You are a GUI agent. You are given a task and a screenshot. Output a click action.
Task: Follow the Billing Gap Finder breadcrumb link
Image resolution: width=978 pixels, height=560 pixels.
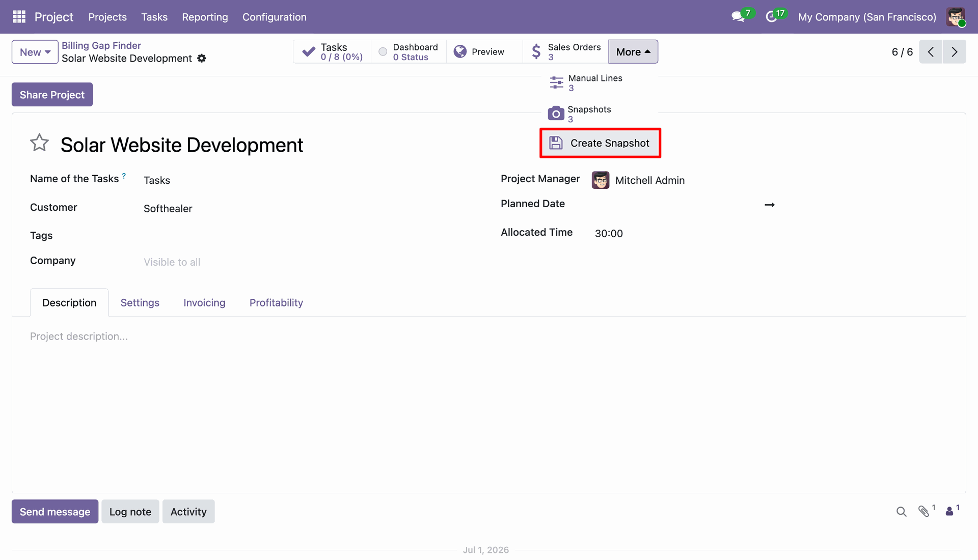coord(101,45)
